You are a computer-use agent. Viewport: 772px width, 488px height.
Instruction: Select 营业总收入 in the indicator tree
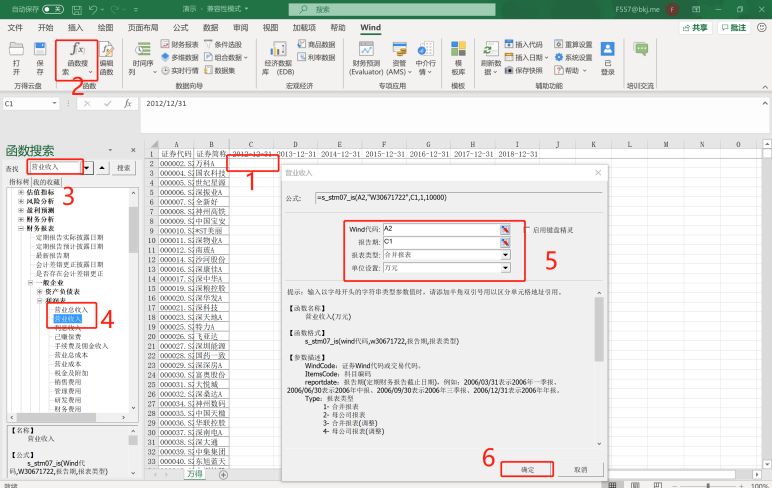71,310
